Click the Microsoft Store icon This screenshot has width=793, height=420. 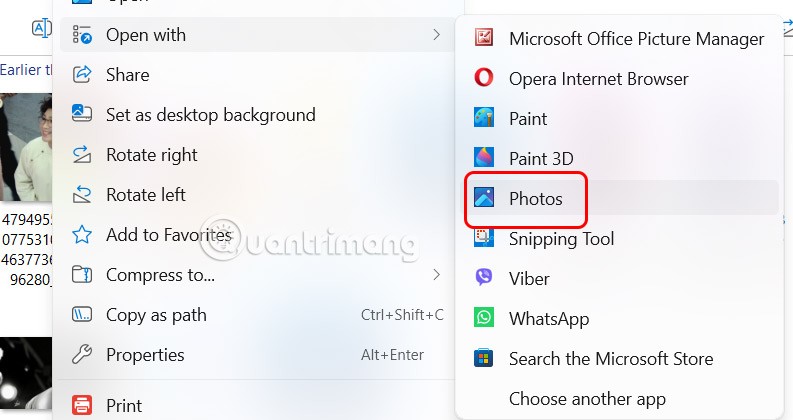pyautogui.click(x=484, y=358)
